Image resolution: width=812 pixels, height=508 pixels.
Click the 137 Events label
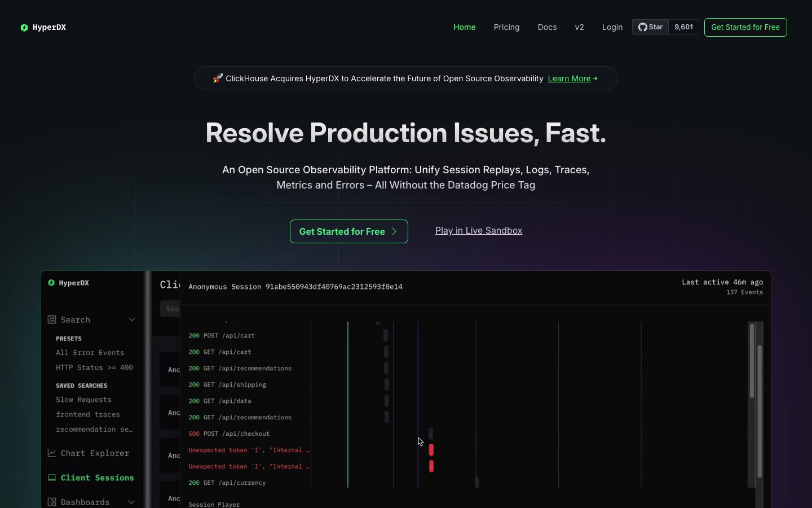(744, 292)
